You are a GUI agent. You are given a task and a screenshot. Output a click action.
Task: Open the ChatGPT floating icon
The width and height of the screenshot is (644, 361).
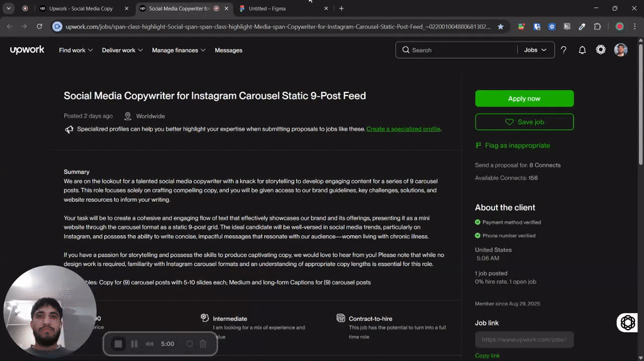[x=628, y=323]
